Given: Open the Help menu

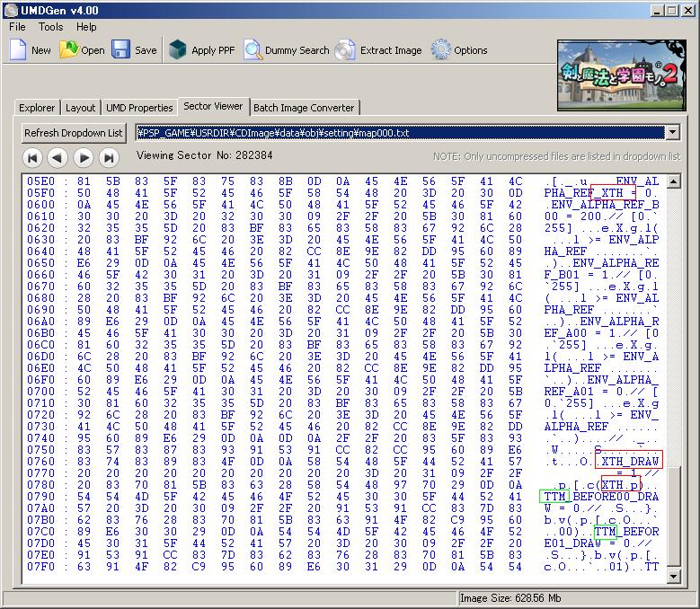Looking at the screenshot, I should click(86, 27).
